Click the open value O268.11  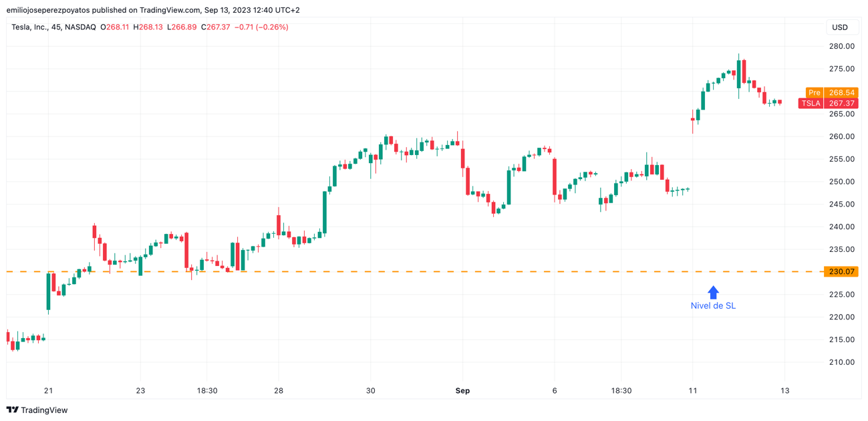coord(115,27)
